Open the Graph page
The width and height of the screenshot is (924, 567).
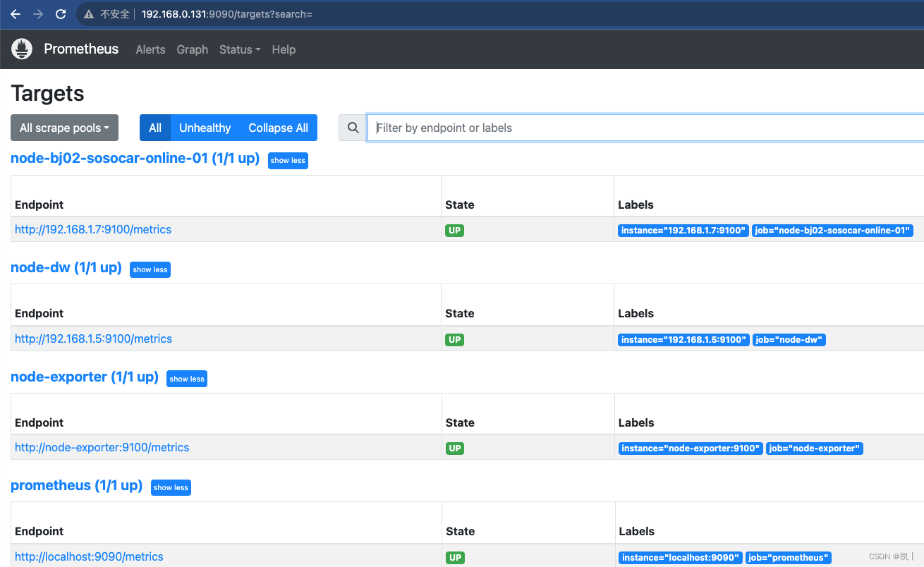[x=193, y=49]
